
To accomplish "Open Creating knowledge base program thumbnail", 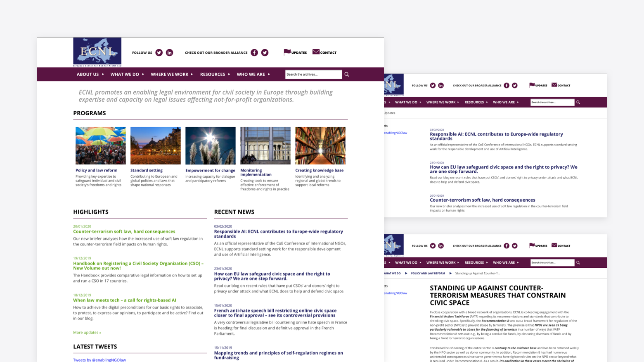I will tap(320, 145).
